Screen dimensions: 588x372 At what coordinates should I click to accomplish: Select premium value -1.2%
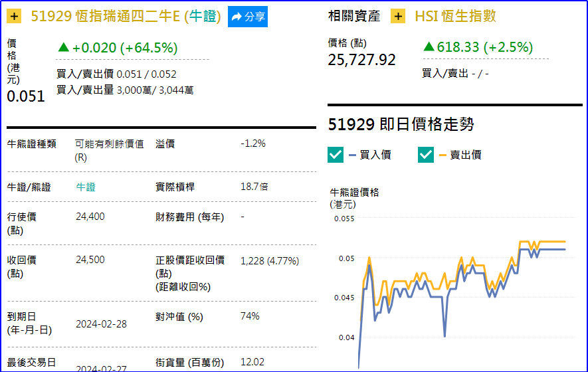point(253,143)
